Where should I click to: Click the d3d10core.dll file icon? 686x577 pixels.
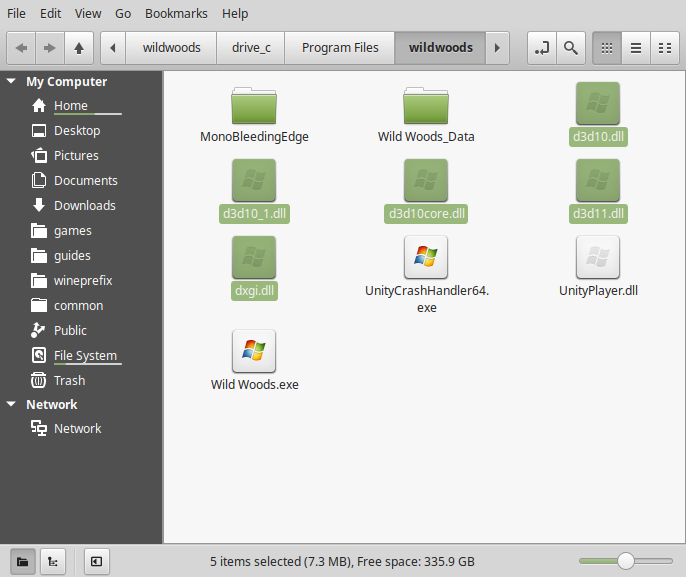[x=426, y=181]
